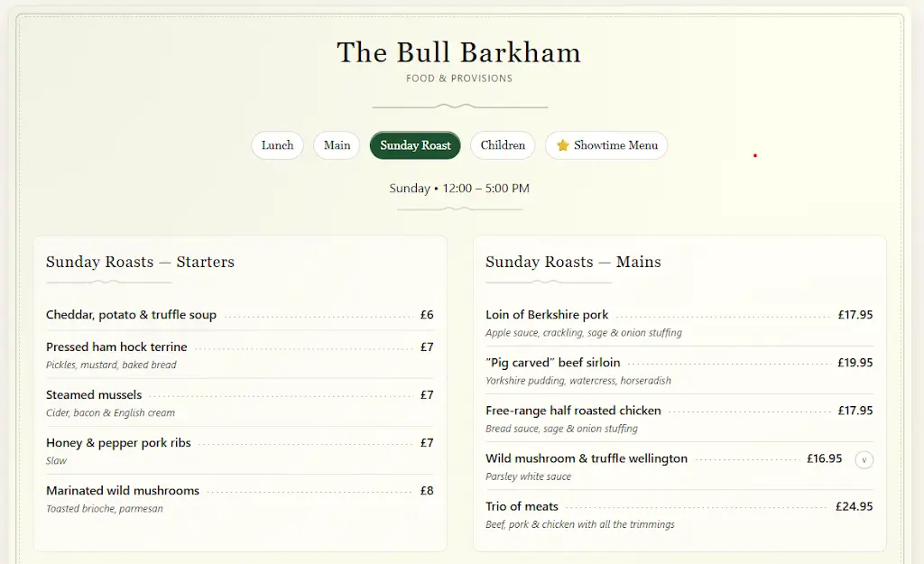This screenshot has height=564, width=924.
Task: Open the Main menu tab
Action: pos(336,145)
